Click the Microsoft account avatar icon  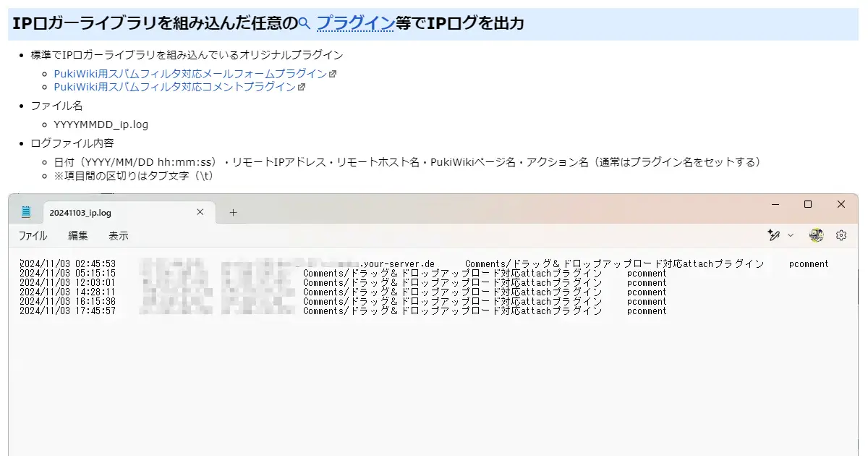pos(816,235)
